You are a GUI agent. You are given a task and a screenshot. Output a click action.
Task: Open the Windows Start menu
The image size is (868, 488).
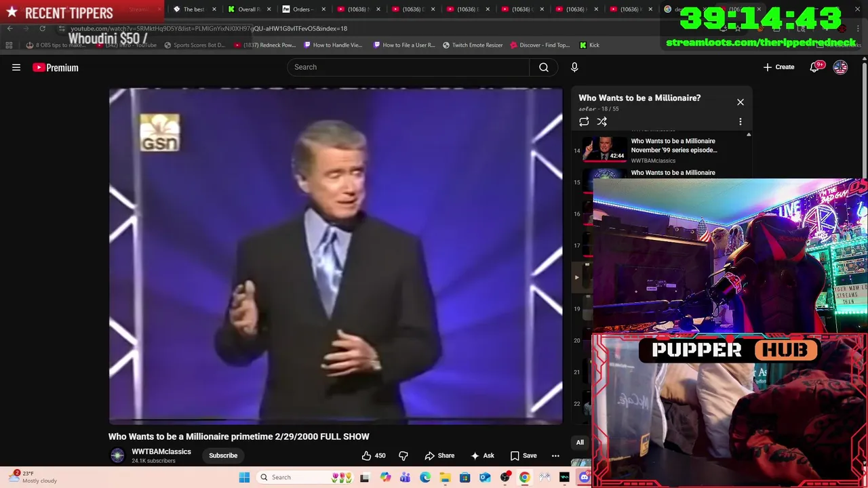[x=244, y=478]
